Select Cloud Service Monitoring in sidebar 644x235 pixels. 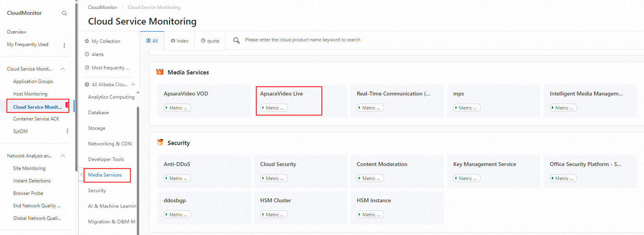click(x=38, y=107)
